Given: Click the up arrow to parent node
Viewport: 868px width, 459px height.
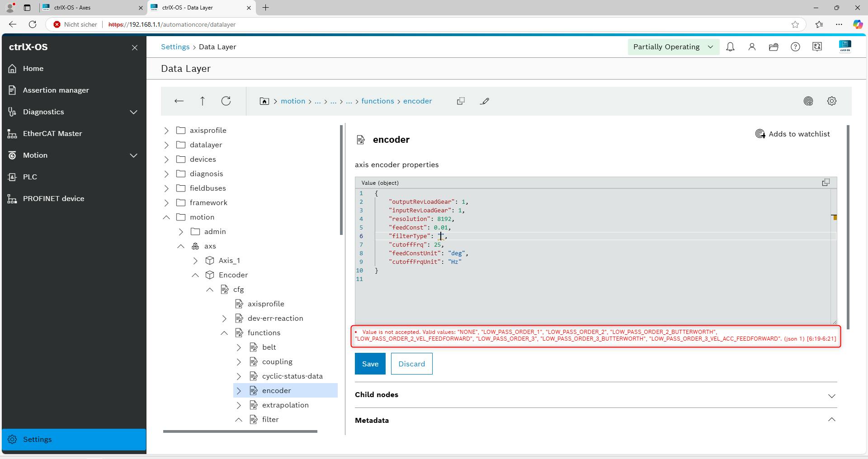Looking at the screenshot, I should pos(203,101).
